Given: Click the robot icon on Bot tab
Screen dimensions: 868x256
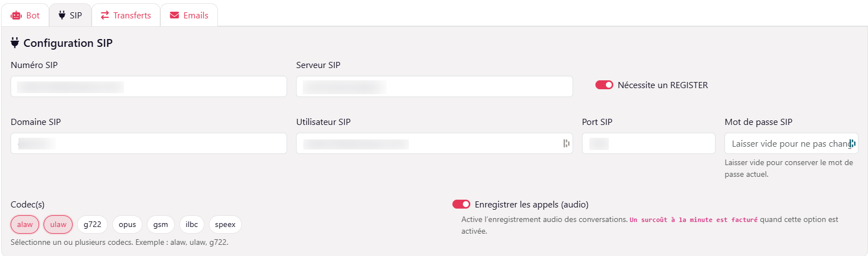Looking at the screenshot, I should (16, 16).
